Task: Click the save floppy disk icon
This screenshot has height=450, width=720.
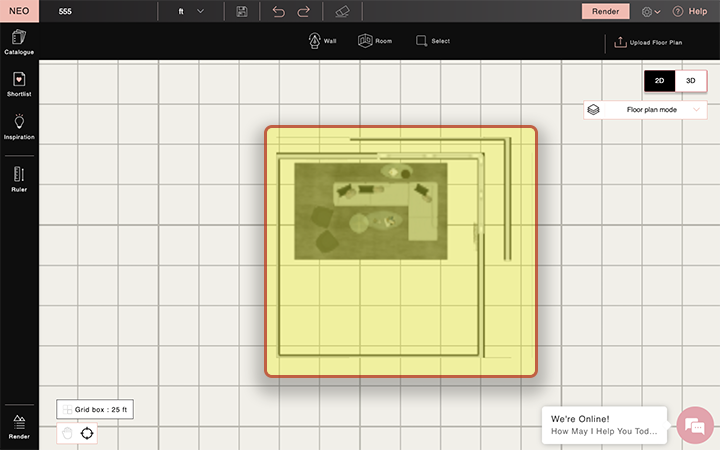Action: [242, 11]
